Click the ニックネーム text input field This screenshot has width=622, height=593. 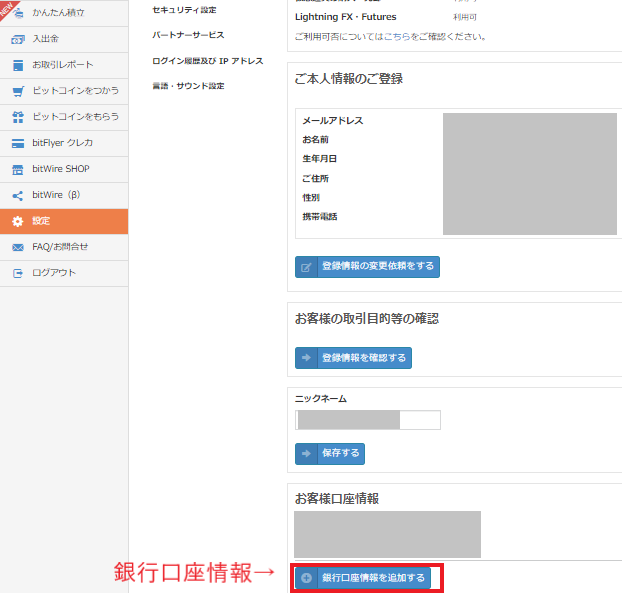367,420
